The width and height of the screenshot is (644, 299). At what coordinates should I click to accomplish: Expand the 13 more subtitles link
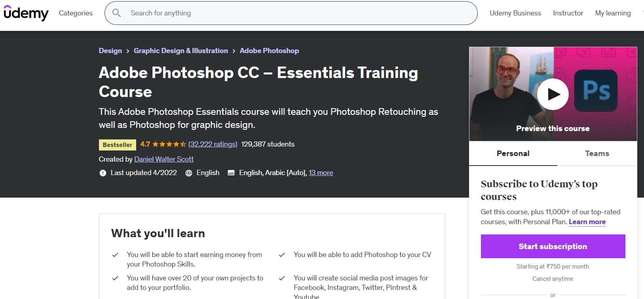pos(321,173)
